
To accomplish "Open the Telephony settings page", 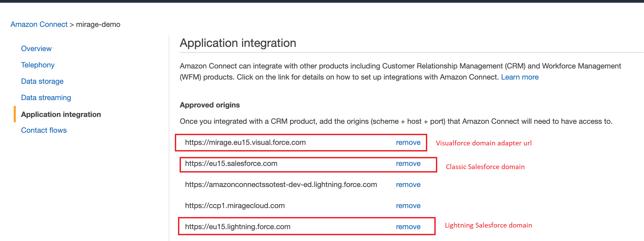I will tap(38, 65).
